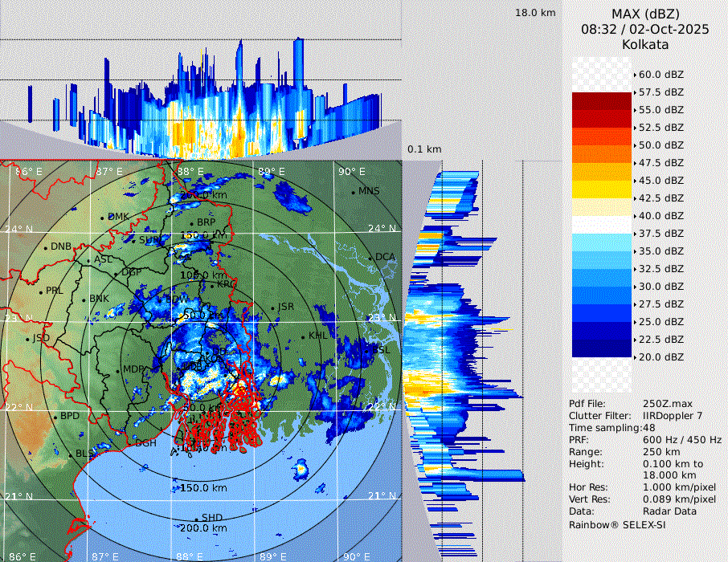Viewport: 728px width, 562px height.
Task: Click the JSR station marker
Action: point(272,308)
